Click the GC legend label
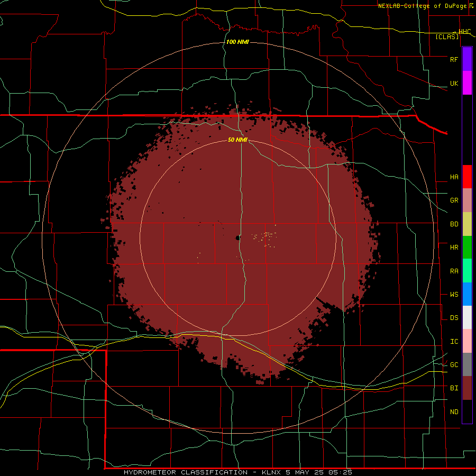This screenshot has width=476, height=476. 454,365
